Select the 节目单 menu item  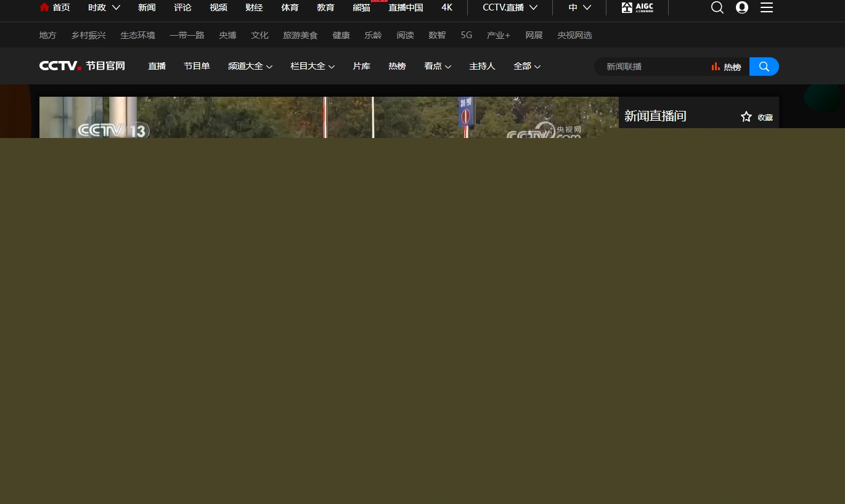pyautogui.click(x=197, y=66)
